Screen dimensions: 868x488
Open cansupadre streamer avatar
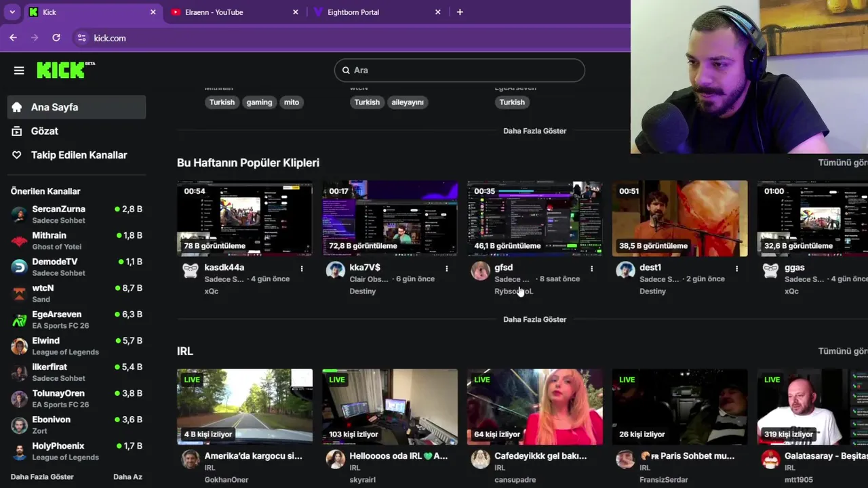coord(480,459)
